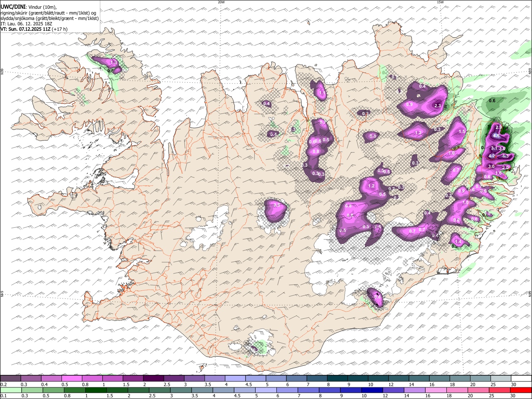Click the 4.2 precipitation value on east coast

(x=492, y=156)
